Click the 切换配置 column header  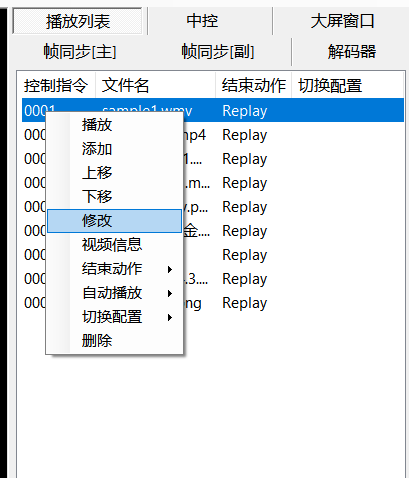point(347,85)
